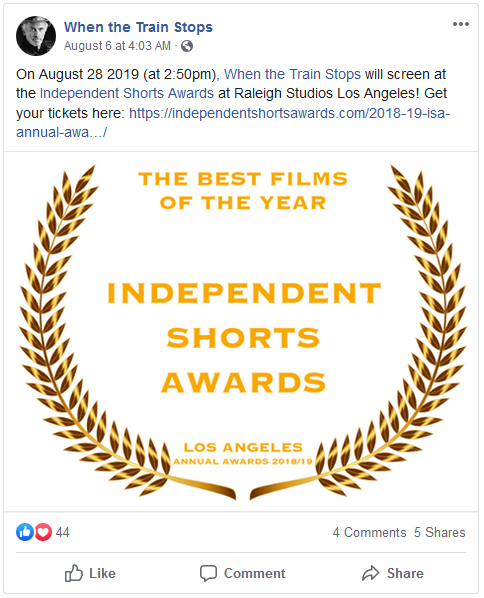Viewport: 484px width, 598px height.
Task: Show the 4 Comments
Action: [369, 532]
